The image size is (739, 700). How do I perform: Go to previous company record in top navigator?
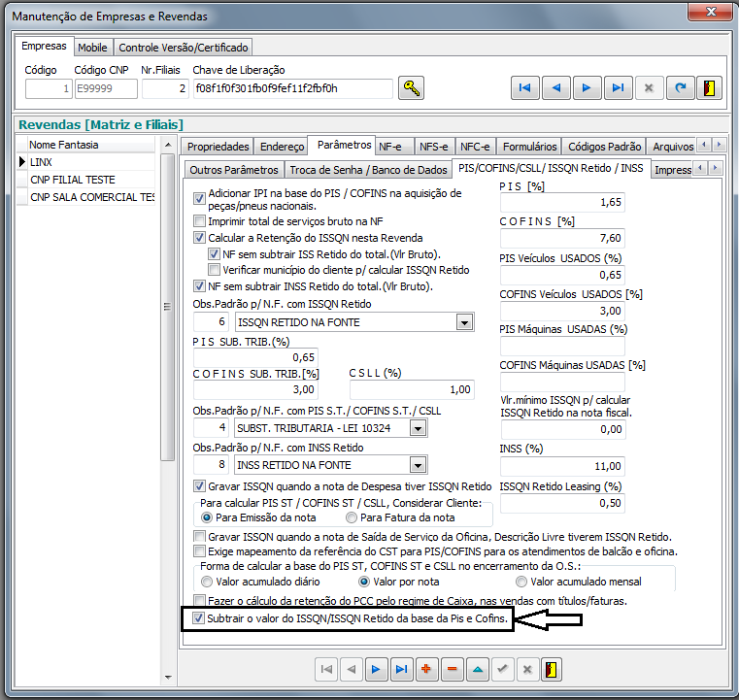click(556, 87)
